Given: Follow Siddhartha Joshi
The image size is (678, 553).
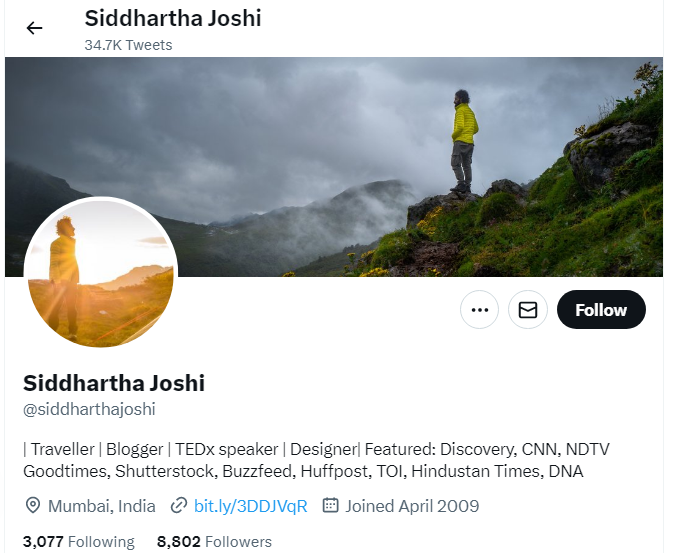Looking at the screenshot, I should pos(601,310).
